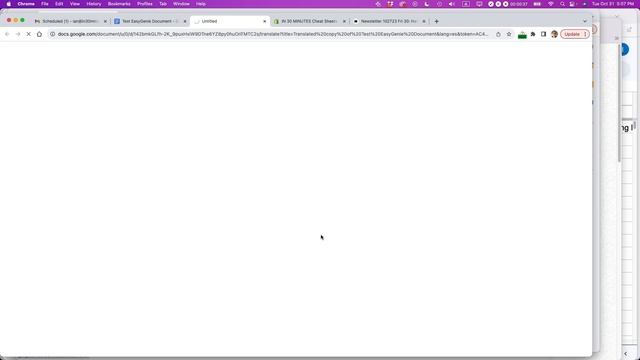Close the Test EasyGenie Document tab

pos(184,21)
